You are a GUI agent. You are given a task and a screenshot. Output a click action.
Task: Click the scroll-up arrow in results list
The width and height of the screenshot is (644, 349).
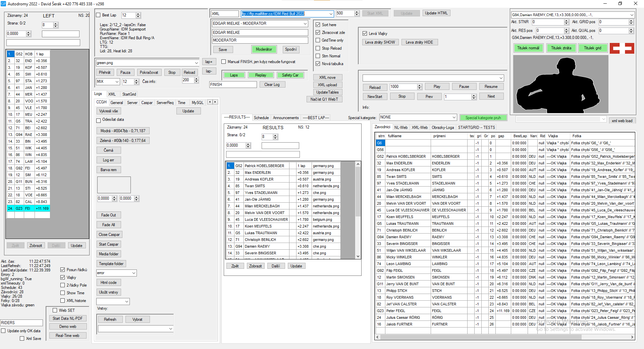[x=358, y=164]
